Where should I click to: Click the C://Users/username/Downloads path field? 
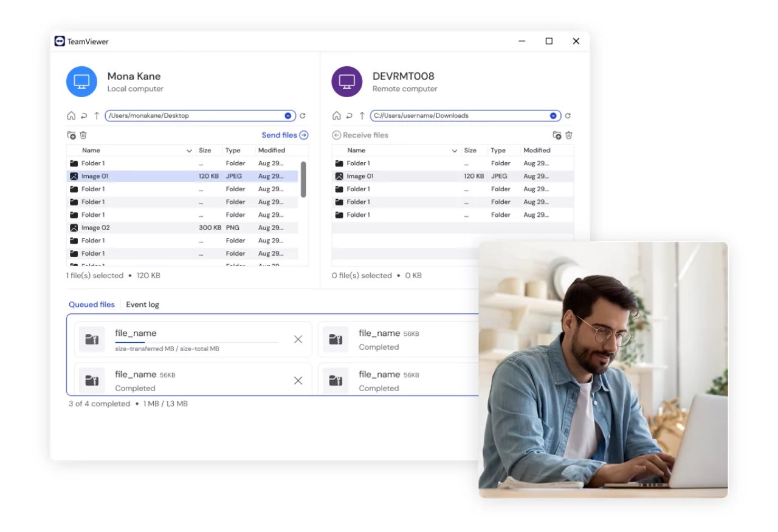[465, 115]
